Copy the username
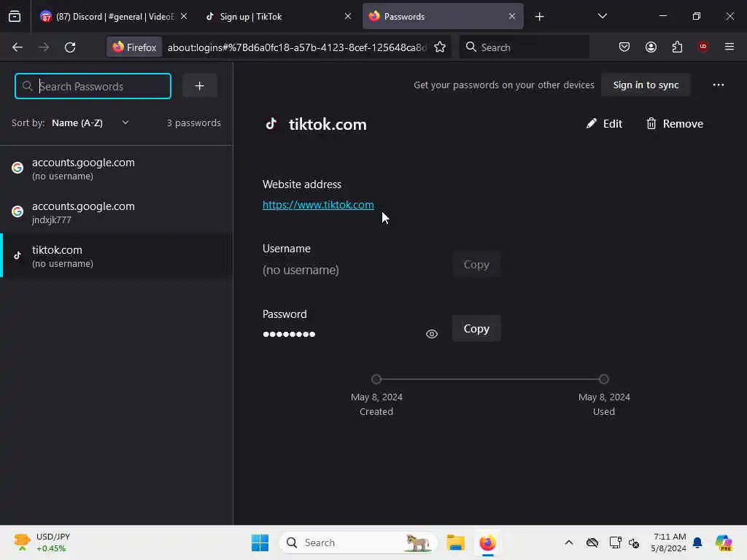 pyautogui.click(x=476, y=264)
